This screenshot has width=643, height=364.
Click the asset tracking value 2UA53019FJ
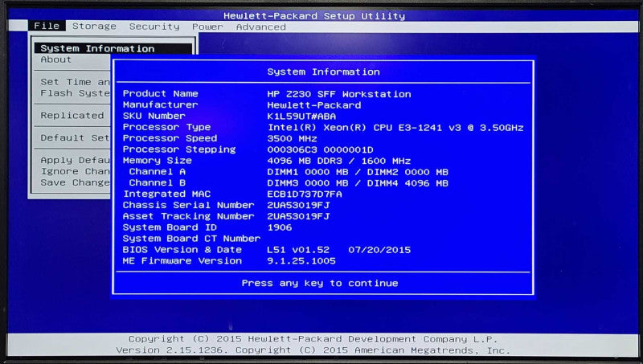click(x=298, y=216)
